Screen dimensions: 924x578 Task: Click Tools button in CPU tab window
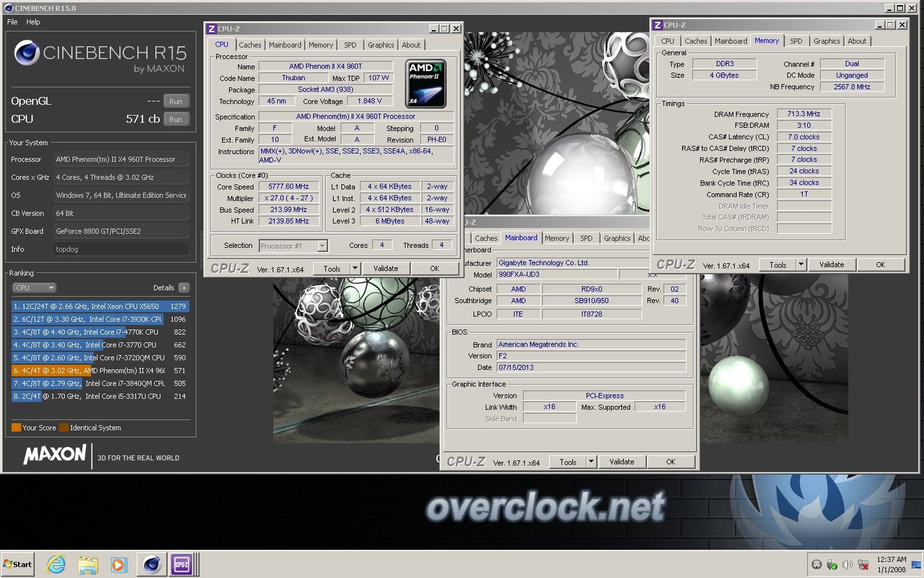pos(332,268)
